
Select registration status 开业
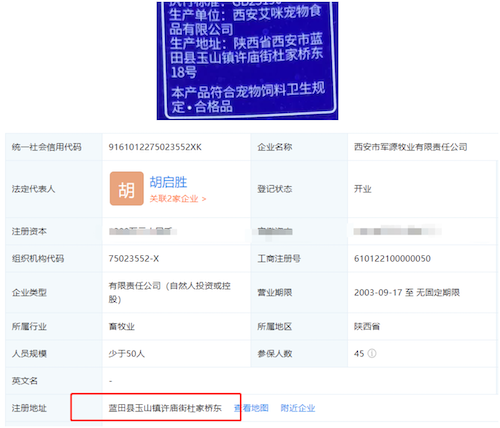[363, 189]
